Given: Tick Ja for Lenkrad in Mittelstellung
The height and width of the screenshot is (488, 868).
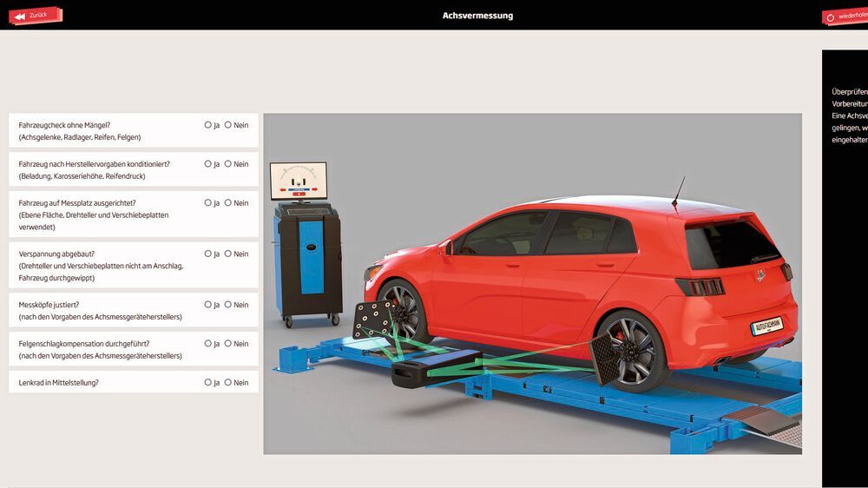Looking at the screenshot, I should tap(208, 383).
